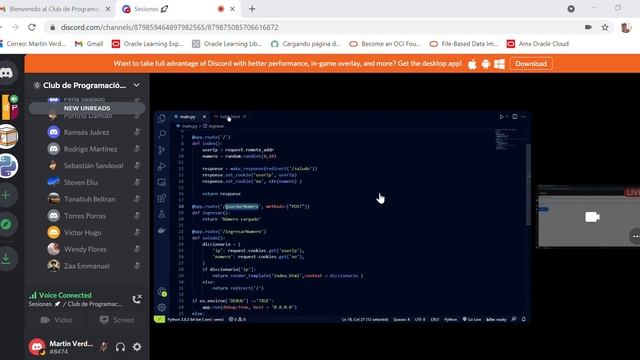Turn on camera with the Video button

click(57, 320)
